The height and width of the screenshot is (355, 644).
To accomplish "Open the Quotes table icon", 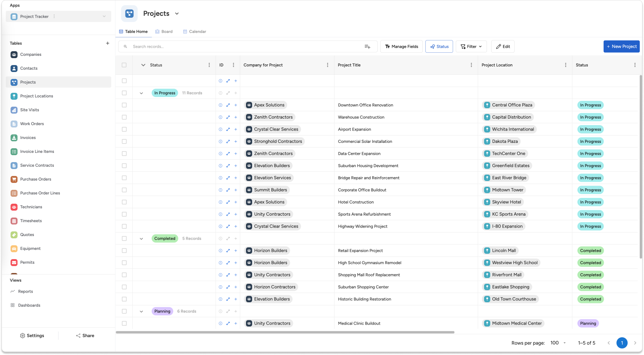I will coord(14,235).
